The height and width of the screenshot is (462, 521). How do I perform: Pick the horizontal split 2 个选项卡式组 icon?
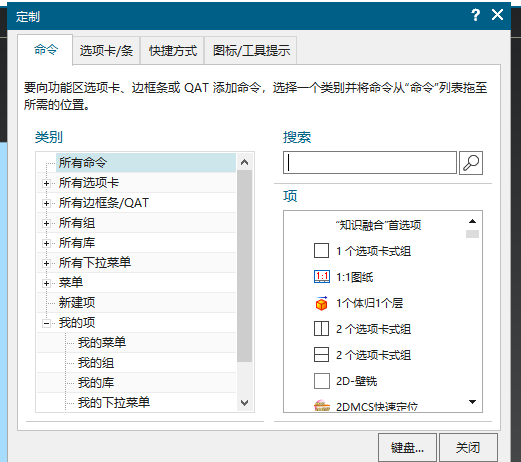point(321,355)
